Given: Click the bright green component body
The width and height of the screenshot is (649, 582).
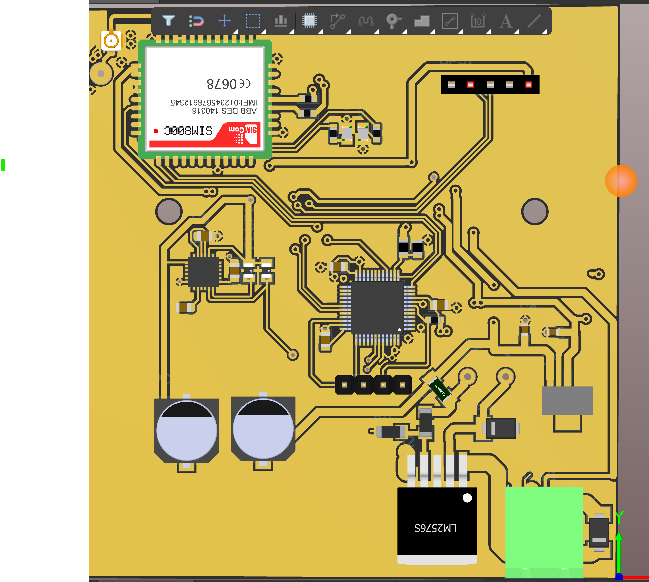Looking at the screenshot, I should 543,531.
